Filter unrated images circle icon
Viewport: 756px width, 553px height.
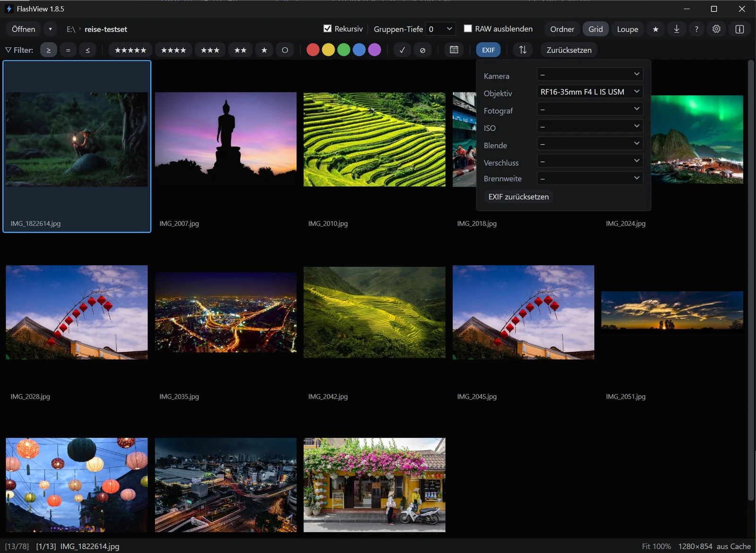(285, 50)
